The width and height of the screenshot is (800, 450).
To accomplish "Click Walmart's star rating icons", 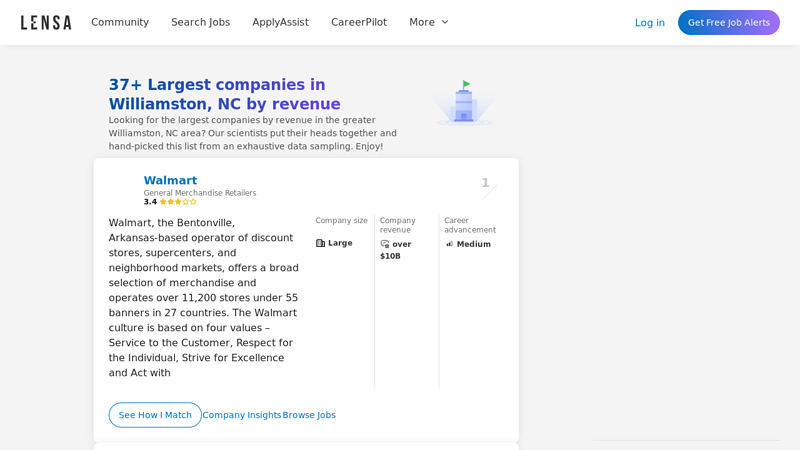I will click(178, 202).
